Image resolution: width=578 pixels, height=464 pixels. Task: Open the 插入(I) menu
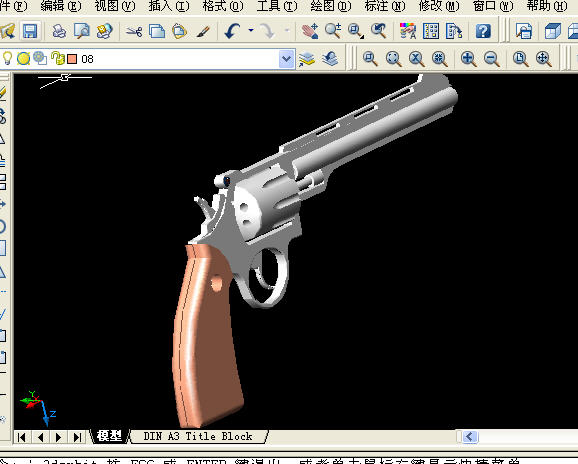169,6
